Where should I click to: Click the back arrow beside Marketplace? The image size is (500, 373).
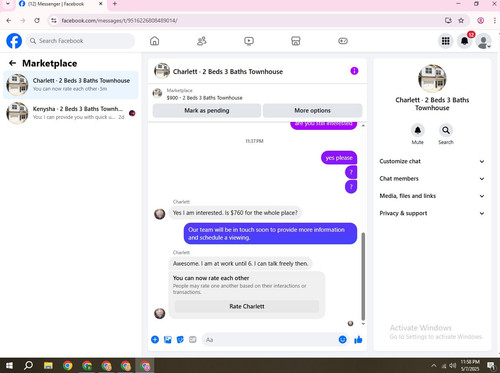(12, 63)
